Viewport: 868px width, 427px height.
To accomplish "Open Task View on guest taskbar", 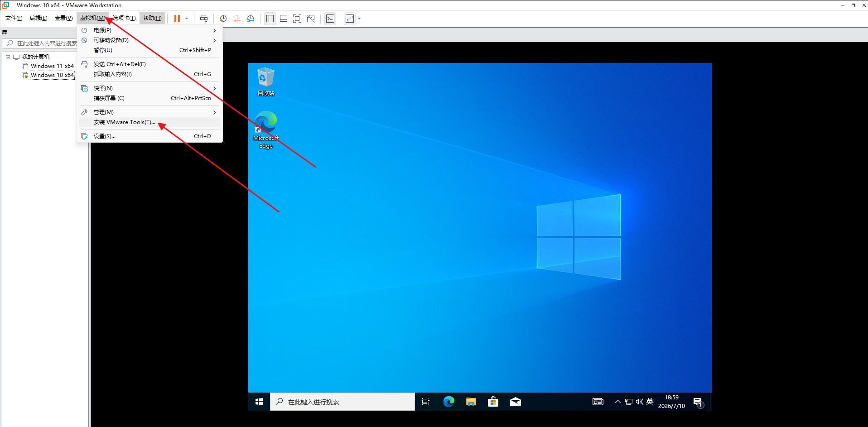I will (426, 402).
